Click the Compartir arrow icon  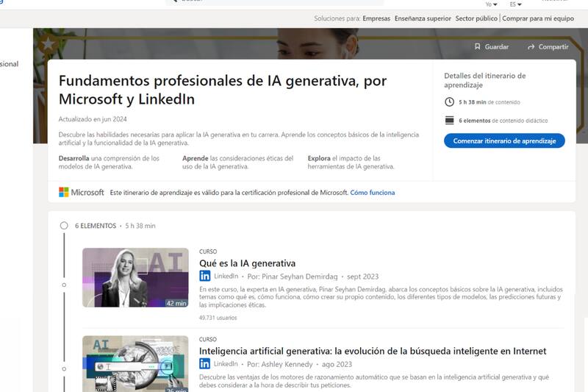[x=531, y=47]
